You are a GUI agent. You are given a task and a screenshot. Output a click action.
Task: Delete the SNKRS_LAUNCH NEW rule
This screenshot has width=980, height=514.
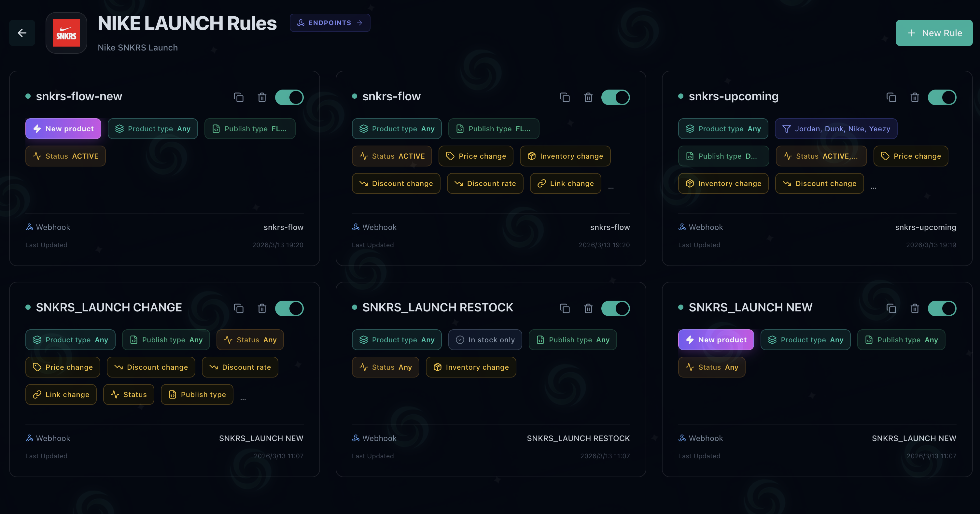tap(915, 308)
